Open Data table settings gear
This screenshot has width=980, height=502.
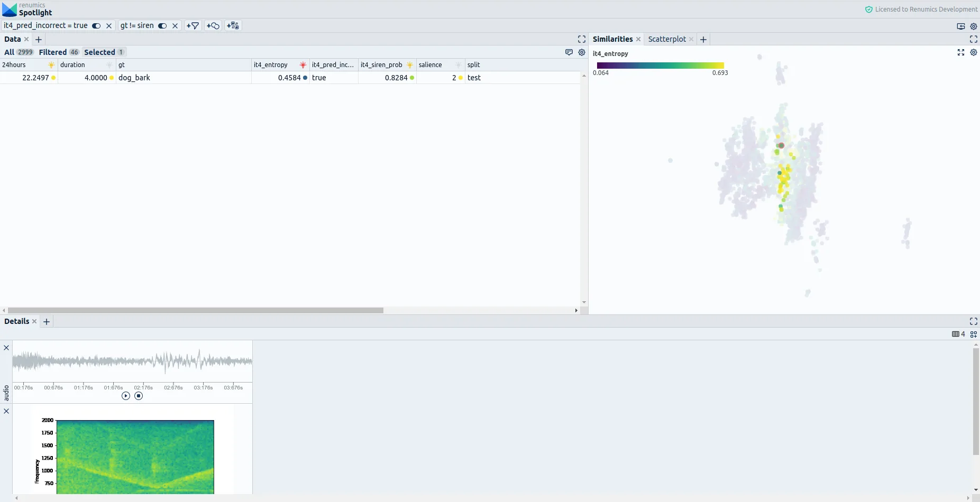pyautogui.click(x=582, y=52)
